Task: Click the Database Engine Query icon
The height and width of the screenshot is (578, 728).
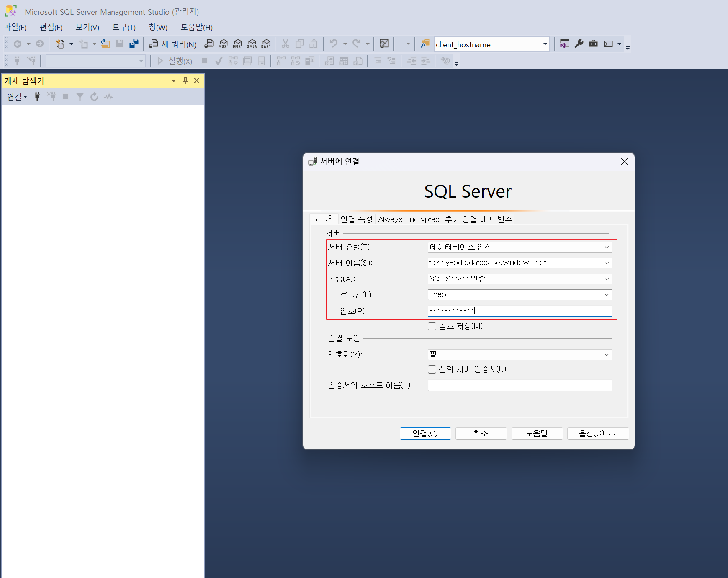Action: (209, 44)
